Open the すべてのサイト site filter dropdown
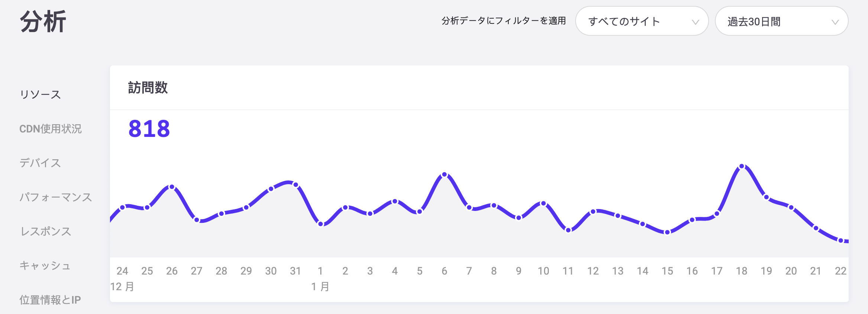This screenshot has width=868, height=314. click(x=641, y=22)
